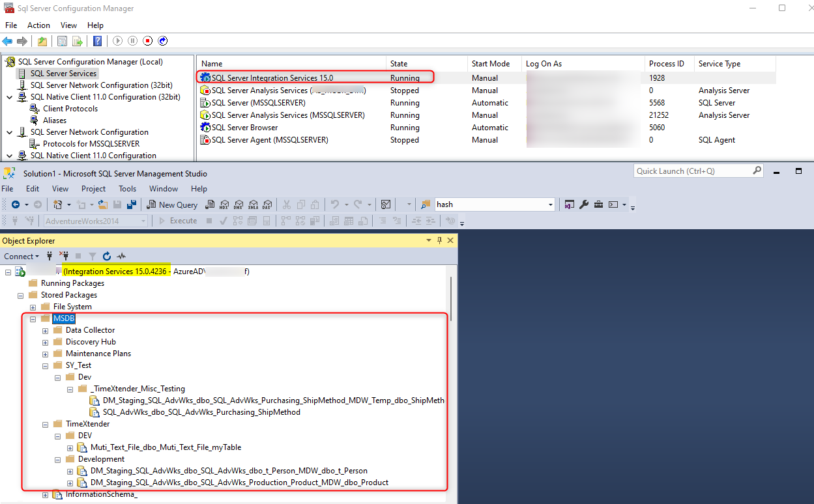
Task: Click the XMLA Query toolbar icon
Action: click(x=254, y=204)
